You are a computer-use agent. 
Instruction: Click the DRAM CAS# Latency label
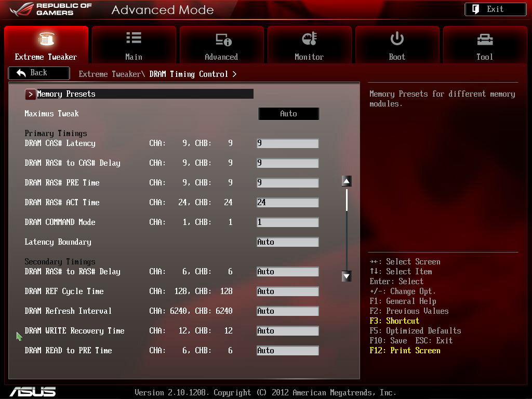point(60,143)
